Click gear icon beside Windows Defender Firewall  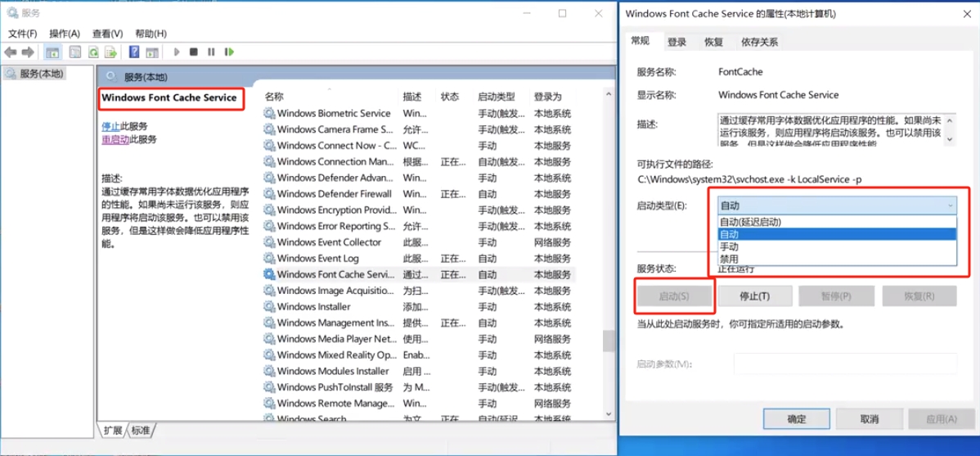click(269, 194)
